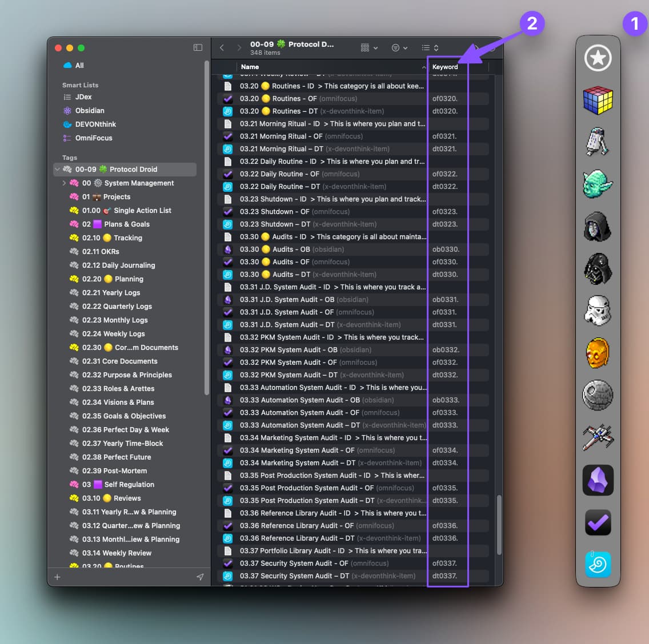Image resolution: width=649 pixels, height=644 pixels.
Task: Click the Darth Vader dock icon
Action: pos(598,269)
